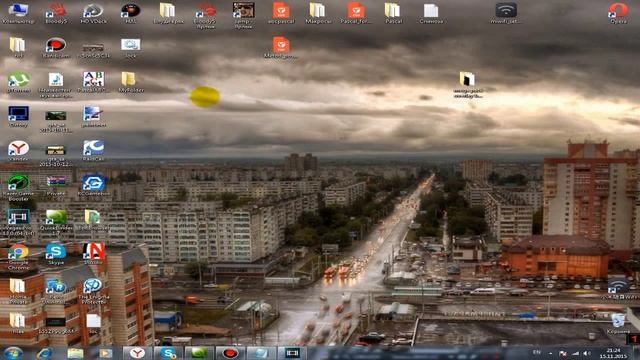Open Internet Explorer from the taskbar

click(x=44, y=353)
